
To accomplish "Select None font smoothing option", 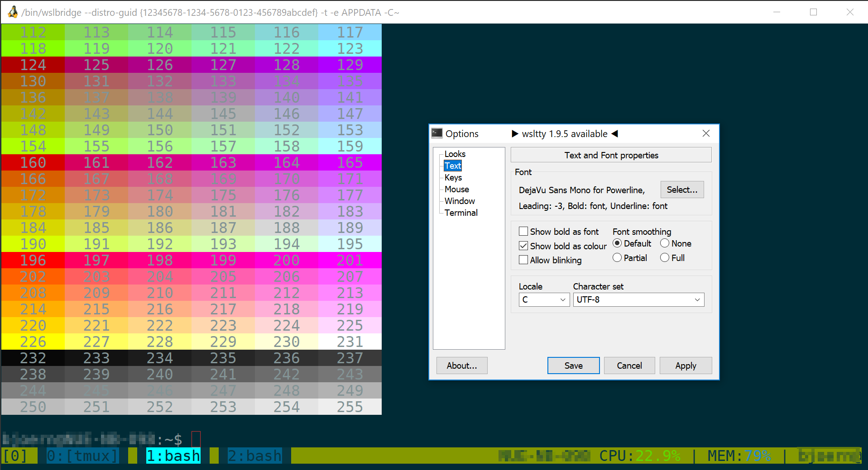I will coord(665,243).
